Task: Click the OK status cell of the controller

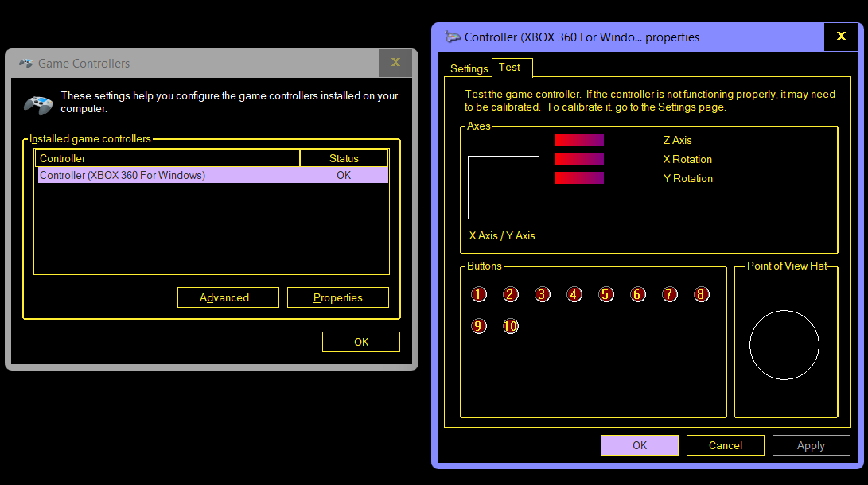Action: 344,175
